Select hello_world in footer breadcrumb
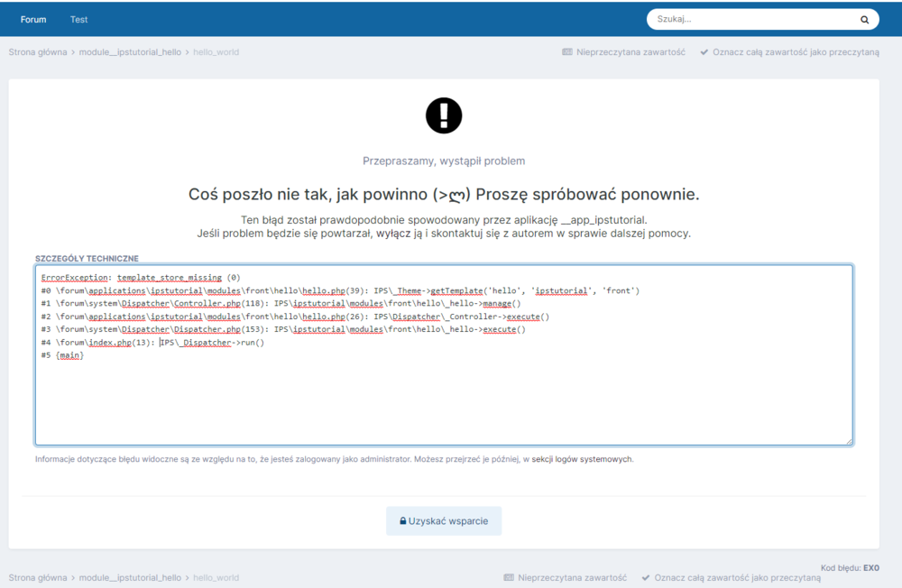The image size is (902, 588). tap(216, 577)
